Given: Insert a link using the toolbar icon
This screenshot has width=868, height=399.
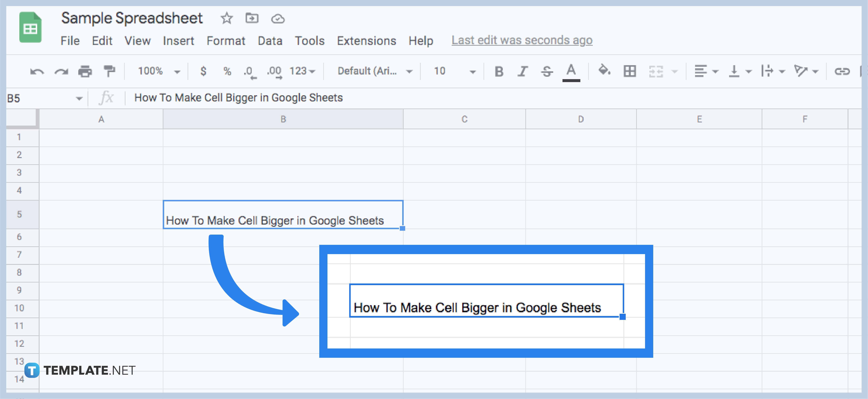Looking at the screenshot, I should [842, 71].
